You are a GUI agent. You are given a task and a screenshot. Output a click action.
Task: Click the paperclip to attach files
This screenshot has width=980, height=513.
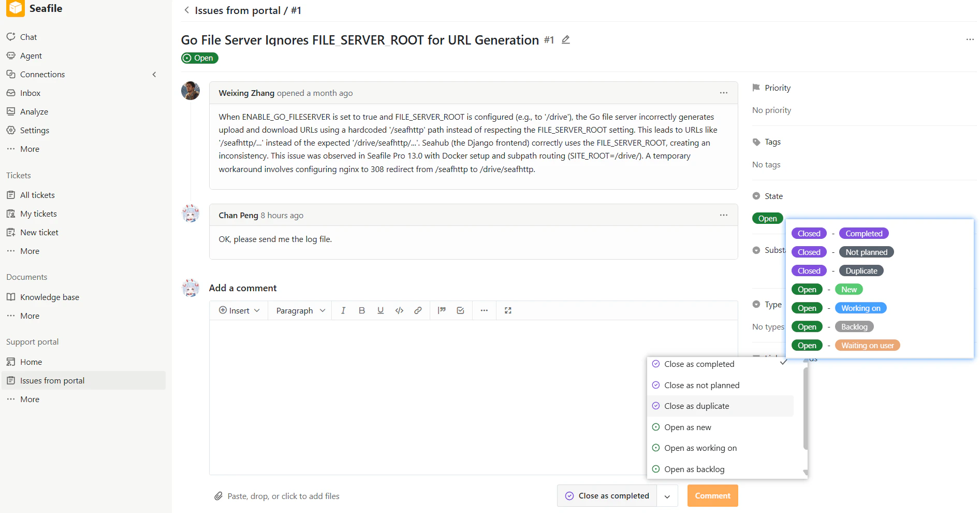coord(218,496)
